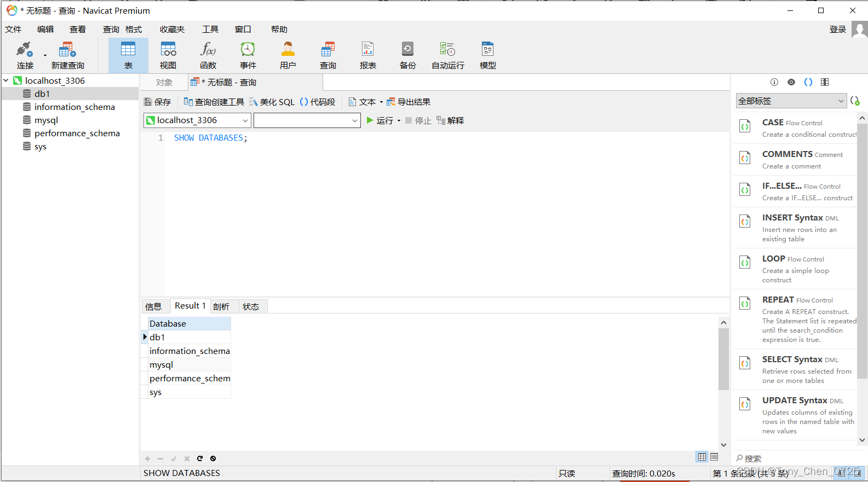Viewport: 868px width, 482px height.
Task: Open the 文本 text dropdown arrow
Action: [x=381, y=102]
